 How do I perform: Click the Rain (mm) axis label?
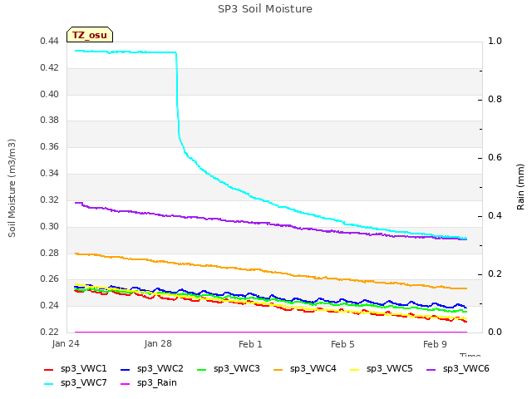pos(520,187)
